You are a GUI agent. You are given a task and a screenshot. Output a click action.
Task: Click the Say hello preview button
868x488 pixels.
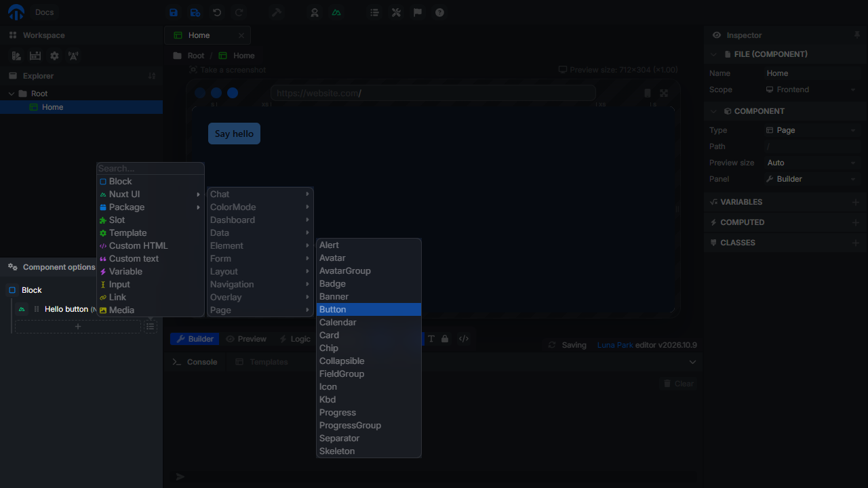[234, 134]
